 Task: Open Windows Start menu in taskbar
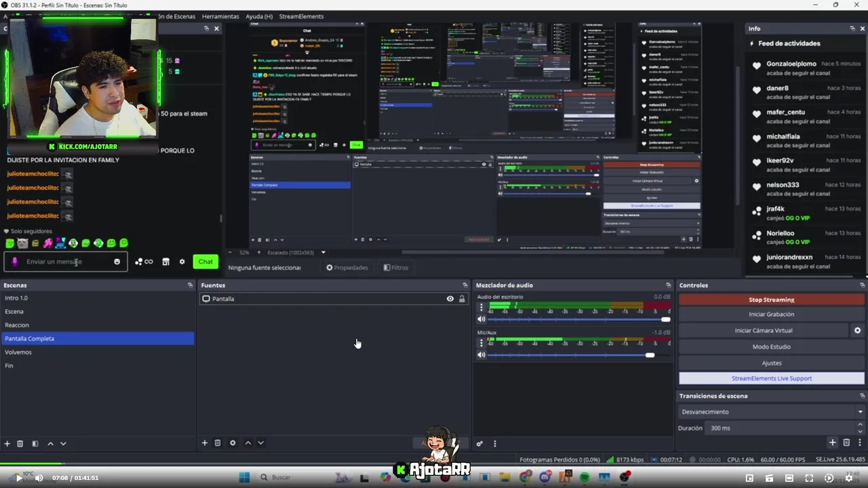[244, 478]
